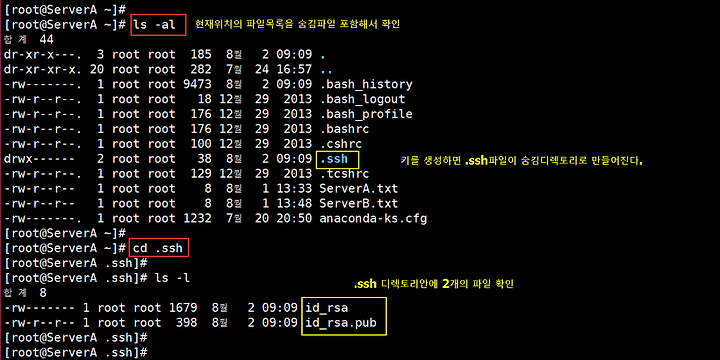Viewport: 720px width, 360px height.
Task: Click the .bash_profile file name
Action: tap(366, 114)
